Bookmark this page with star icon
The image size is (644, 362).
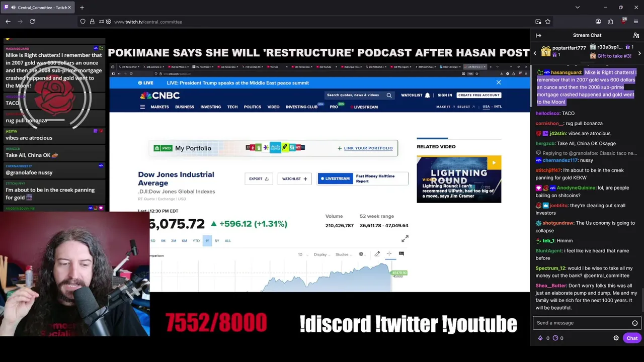pyautogui.click(x=547, y=22)
